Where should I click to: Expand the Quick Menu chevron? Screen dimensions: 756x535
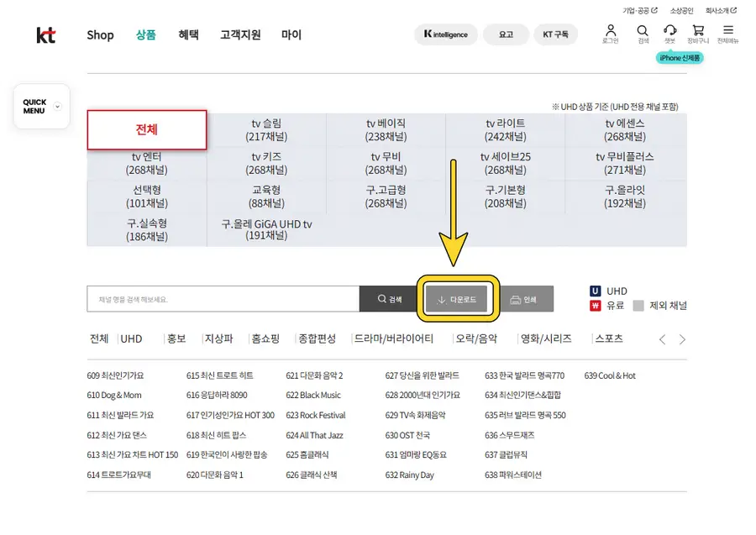tap(57, 107)
